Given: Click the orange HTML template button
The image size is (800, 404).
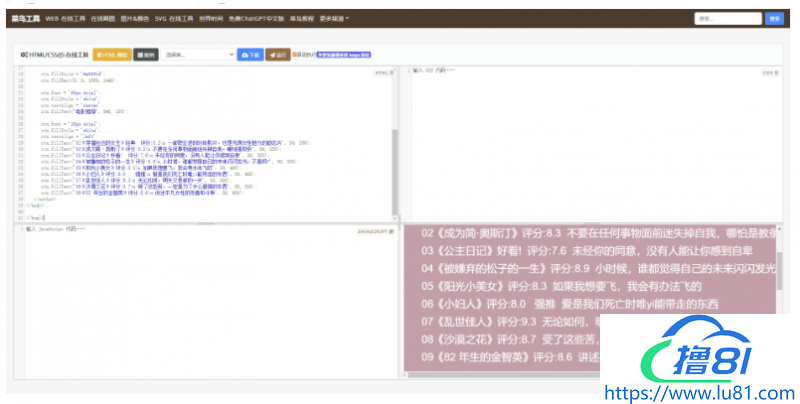Looking at the screenshot, I should pyautogui.click(x=112, y=55).
